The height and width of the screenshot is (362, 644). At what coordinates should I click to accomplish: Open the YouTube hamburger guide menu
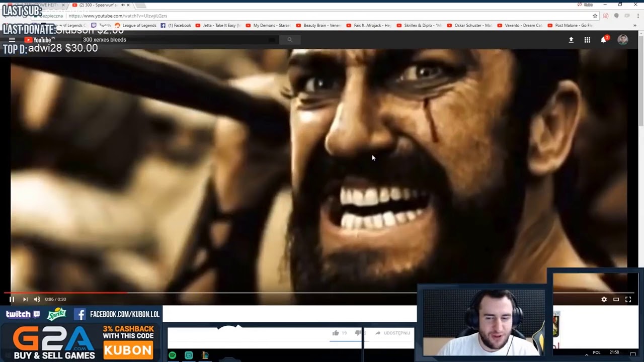point(12,40)
